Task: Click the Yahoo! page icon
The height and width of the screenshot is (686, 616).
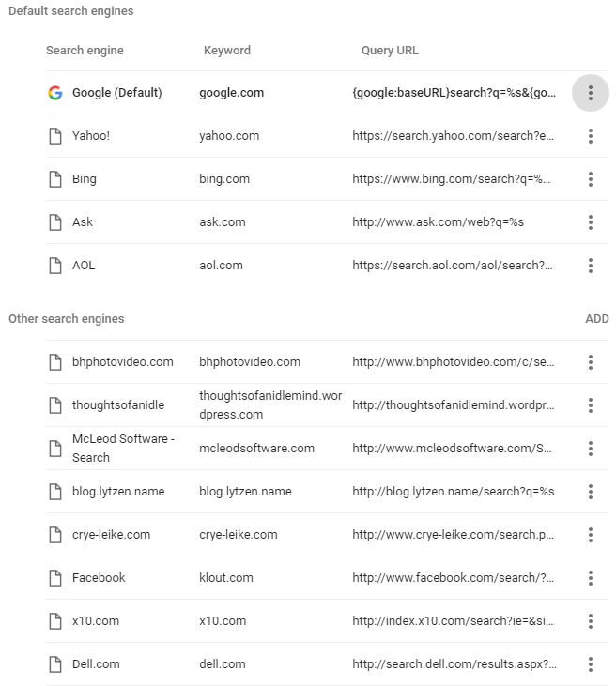Action: (x=55, y=136)
